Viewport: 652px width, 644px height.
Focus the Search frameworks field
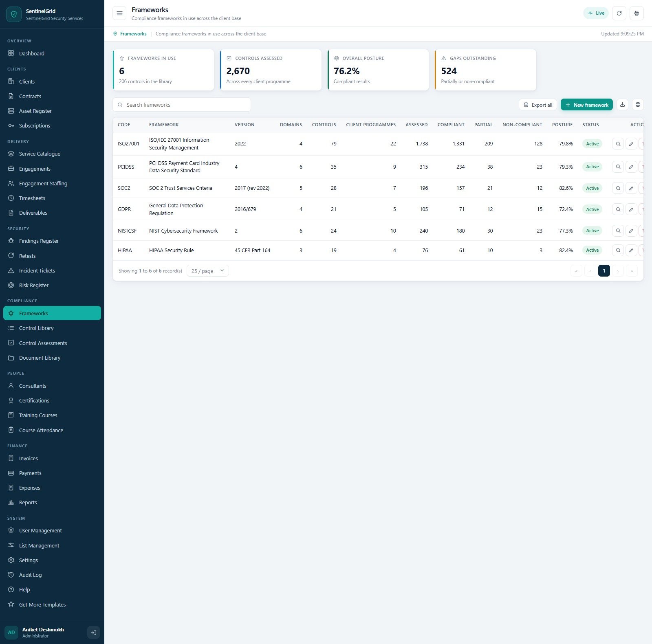click(x=182, y=105)
